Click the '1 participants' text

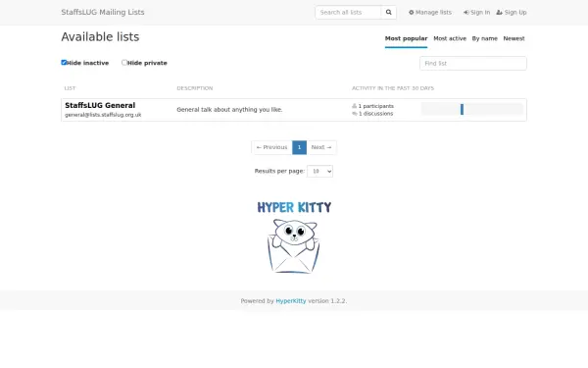click(375, 106)
